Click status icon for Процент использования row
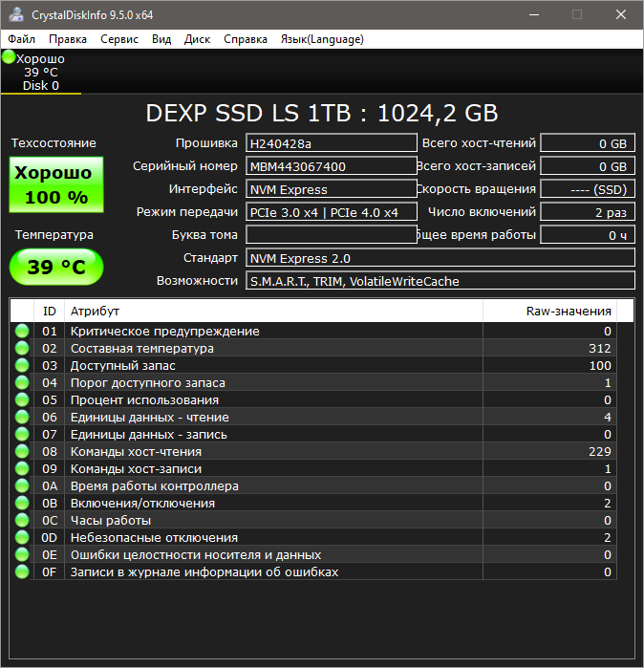644x668 pixels. 22,400
